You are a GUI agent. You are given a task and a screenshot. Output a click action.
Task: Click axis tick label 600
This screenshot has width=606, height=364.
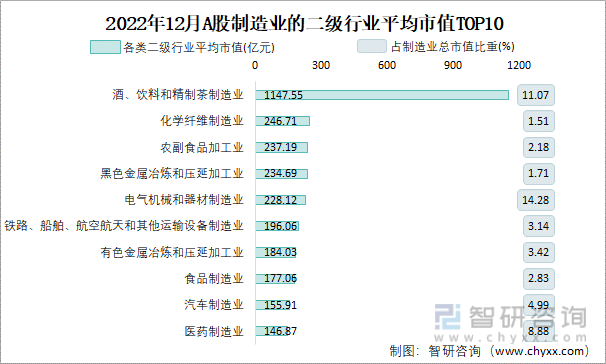pyautogui.click(x=387, y=65)
